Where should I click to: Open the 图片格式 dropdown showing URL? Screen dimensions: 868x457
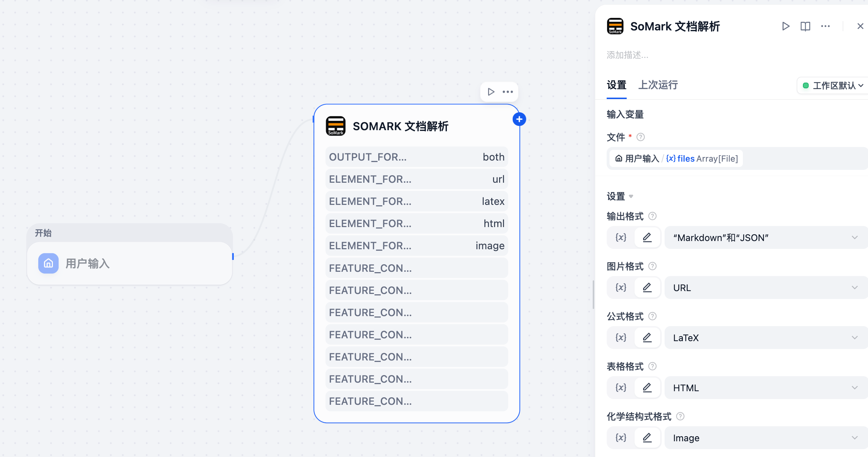[766, 288]
